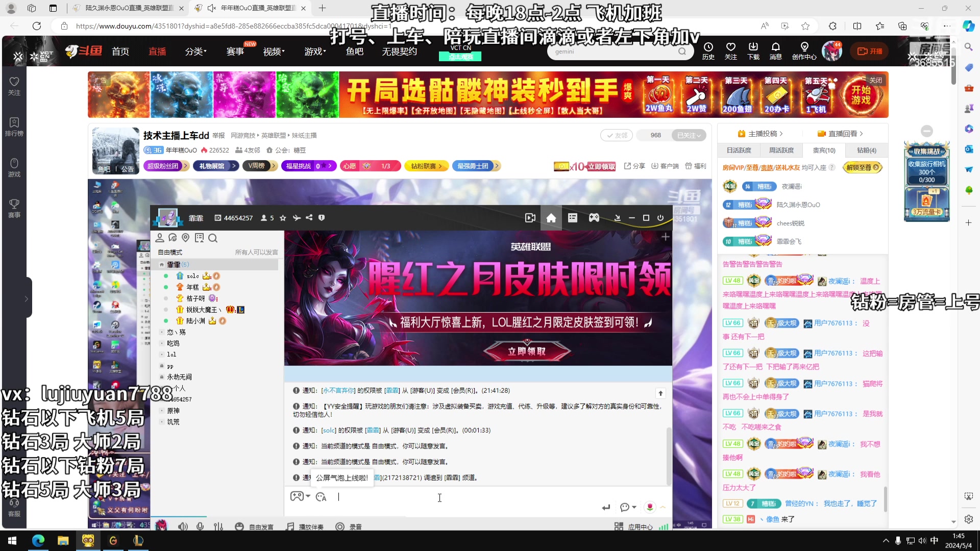The width and height of the screenshot is (980, 551).
Task: Open the 视频 dropdown in Douyu nav
Action: point(274,51)
